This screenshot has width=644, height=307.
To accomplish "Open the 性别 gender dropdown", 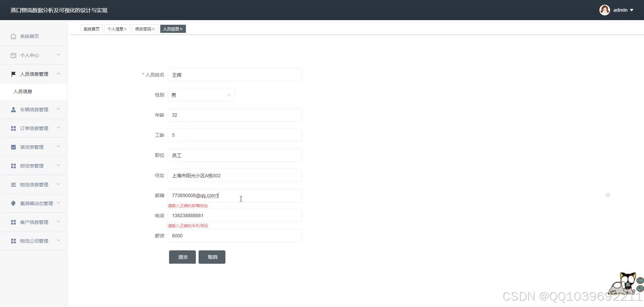I will 201,95.
